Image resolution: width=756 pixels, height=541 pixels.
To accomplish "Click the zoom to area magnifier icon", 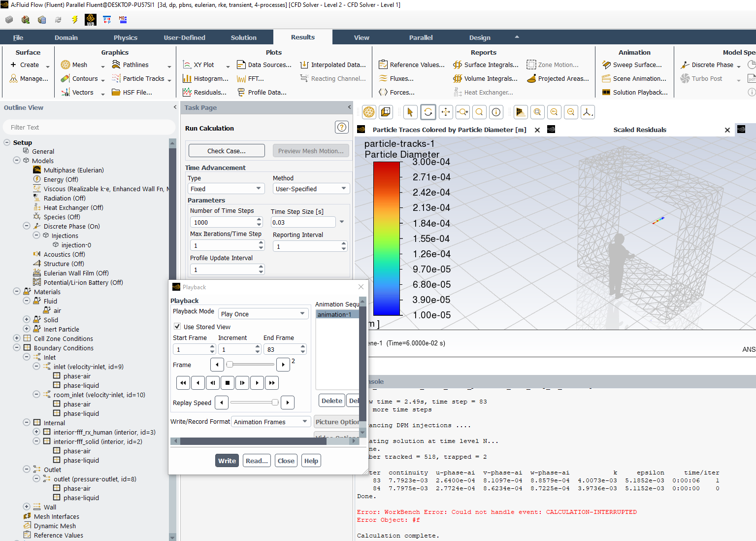I will coord(479,112).
